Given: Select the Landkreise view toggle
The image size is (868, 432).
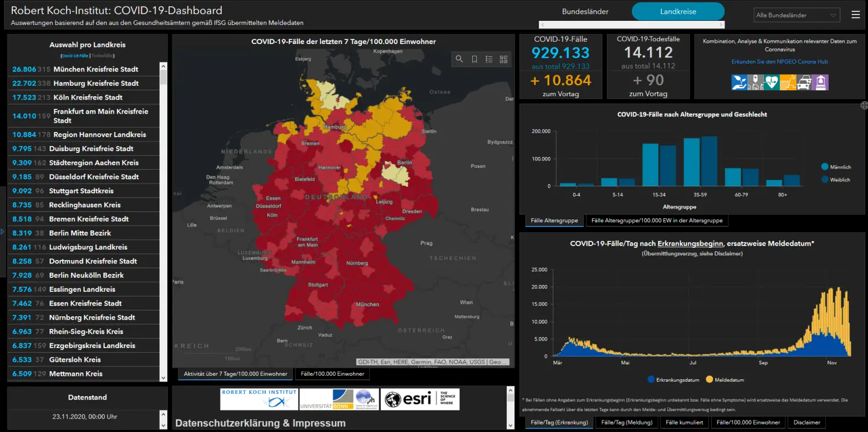Looking at the screenshot, I should coord(678,12).
